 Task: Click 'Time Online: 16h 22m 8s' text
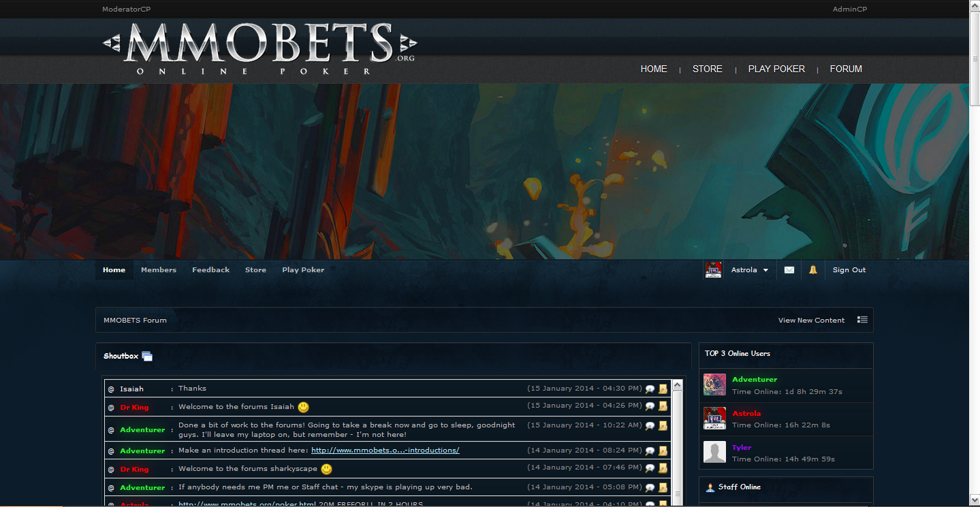coord(781,425)
